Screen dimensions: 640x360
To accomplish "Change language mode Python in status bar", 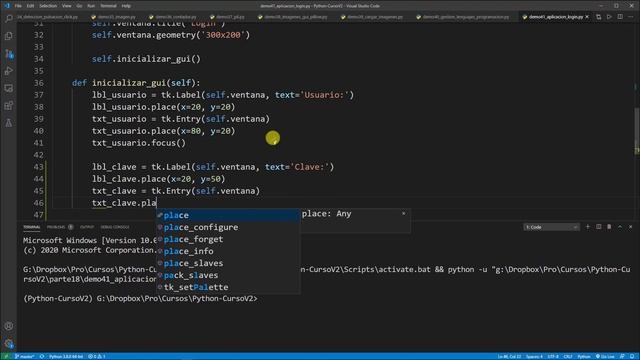I will 584,357.
